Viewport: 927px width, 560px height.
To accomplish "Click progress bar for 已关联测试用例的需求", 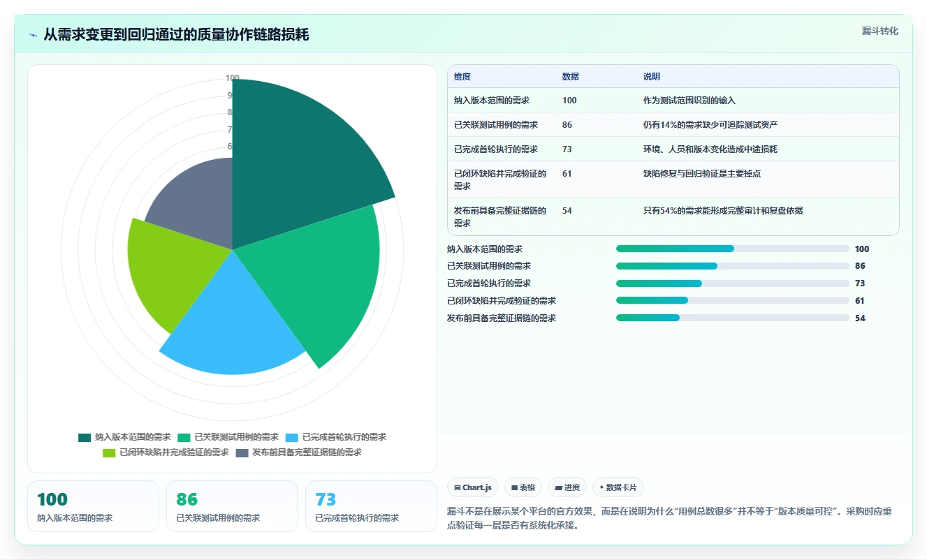I will 733,266.
